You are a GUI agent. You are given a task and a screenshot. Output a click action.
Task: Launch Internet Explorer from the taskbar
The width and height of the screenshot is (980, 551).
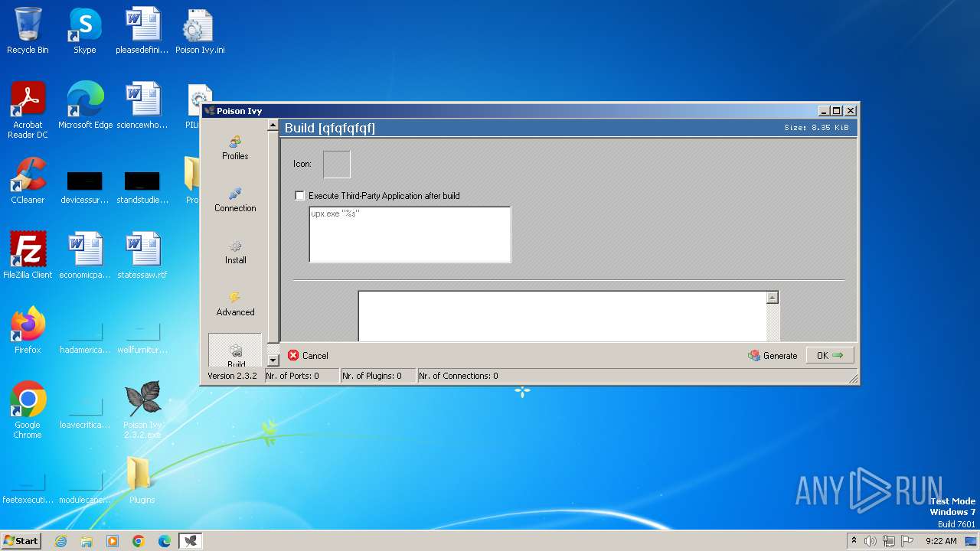(x=60, y=541)
